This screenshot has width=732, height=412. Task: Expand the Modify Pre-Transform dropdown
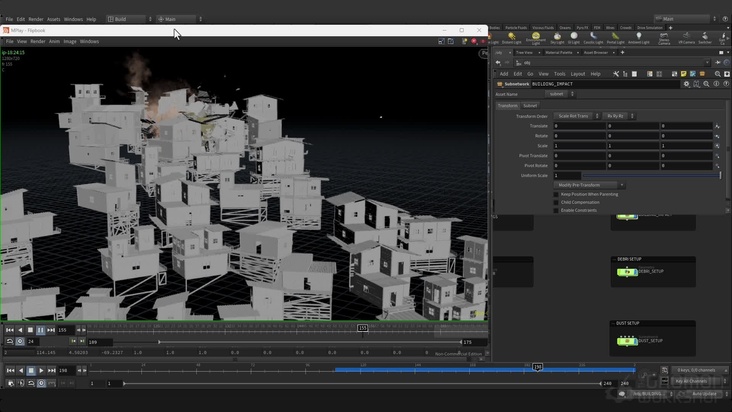pyautogui.click(x=589, y=185)
